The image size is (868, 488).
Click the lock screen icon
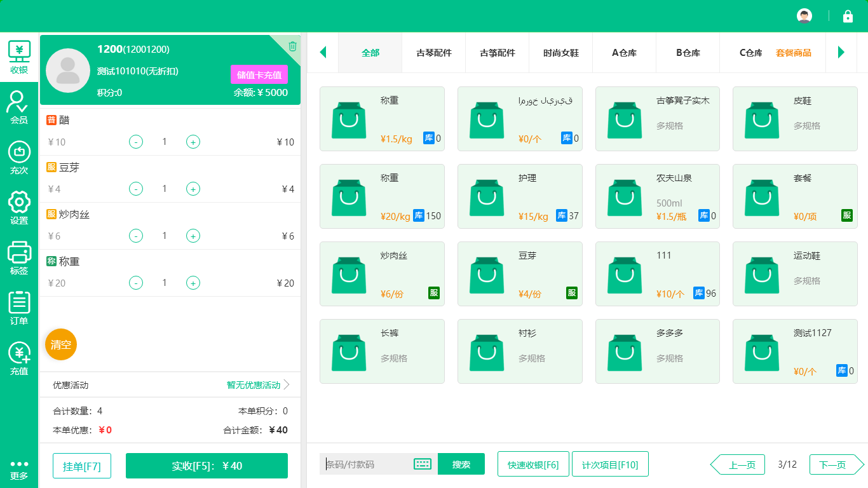848,17
